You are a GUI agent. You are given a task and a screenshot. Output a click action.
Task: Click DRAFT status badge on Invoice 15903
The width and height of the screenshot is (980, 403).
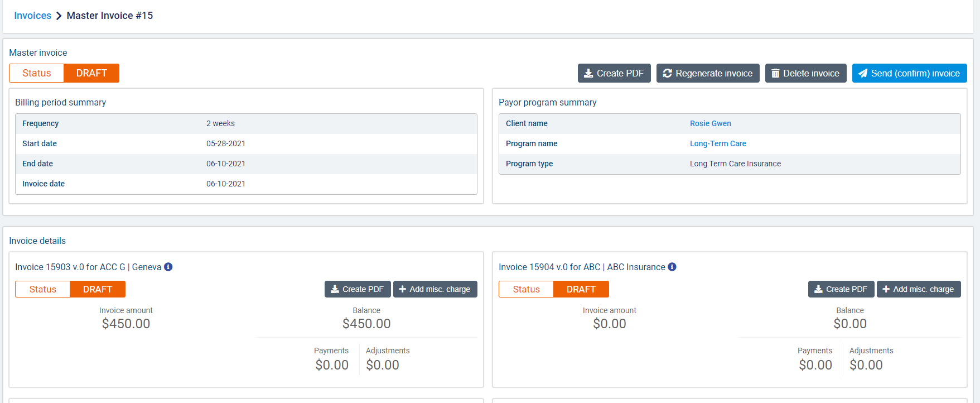click(98, 289)
